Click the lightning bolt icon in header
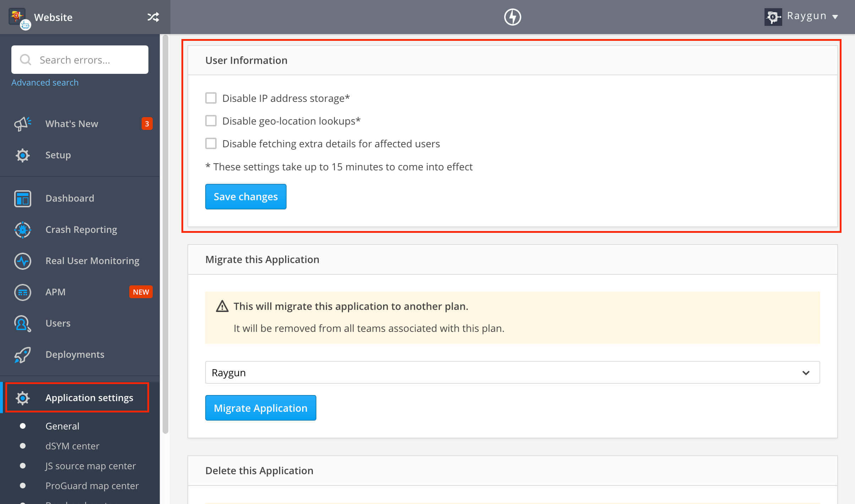 (x=512, y=17)
